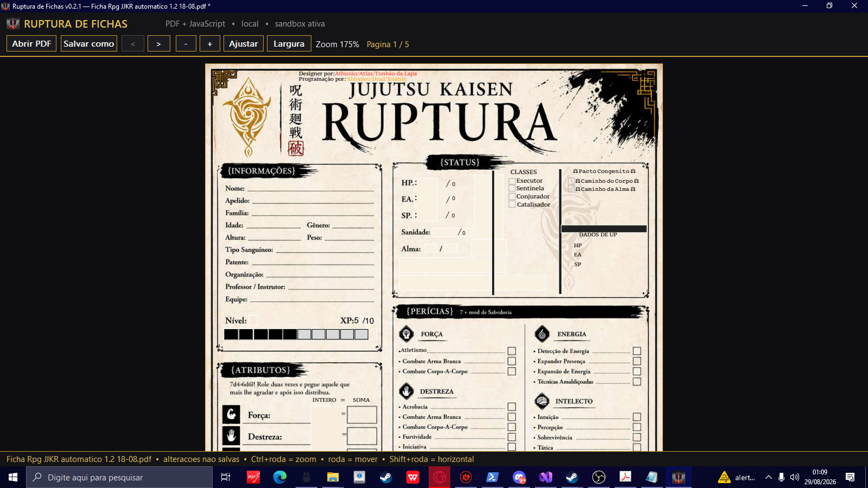Image resolution: width=868 pixels, height=488 pixels.
Task: Click the INTELECTO skills section icon
Action: pyautogui.click(x=542, y=401)
